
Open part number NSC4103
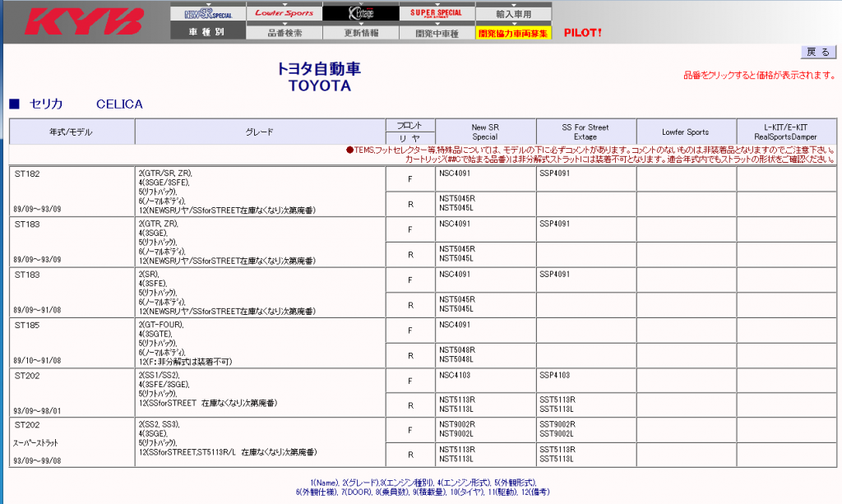[455, 375]
